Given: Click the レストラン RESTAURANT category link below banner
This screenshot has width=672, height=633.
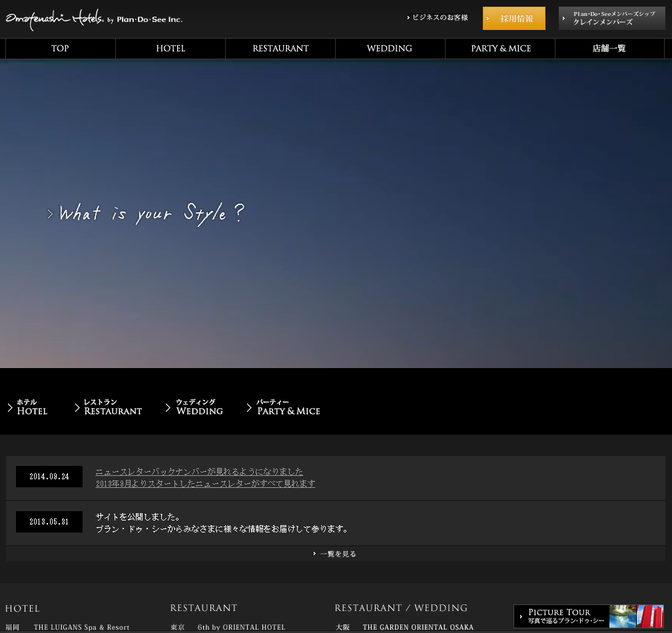Looking at the screenshot, I should coord(112,407).
